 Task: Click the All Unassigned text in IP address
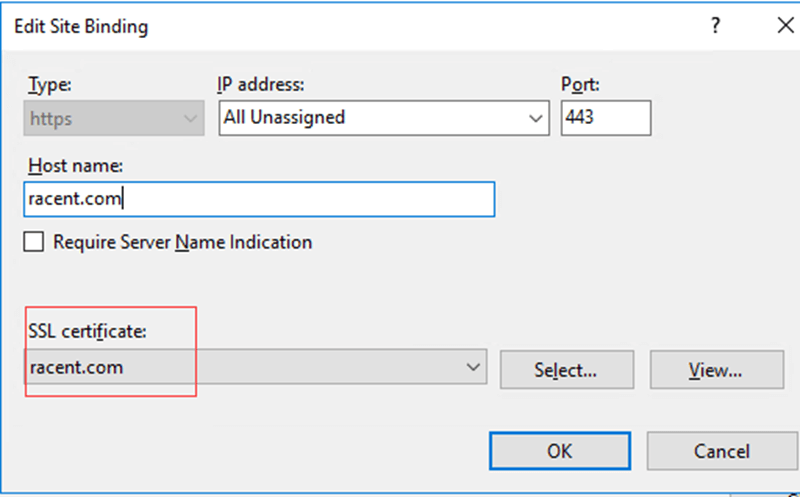(284, 118)
